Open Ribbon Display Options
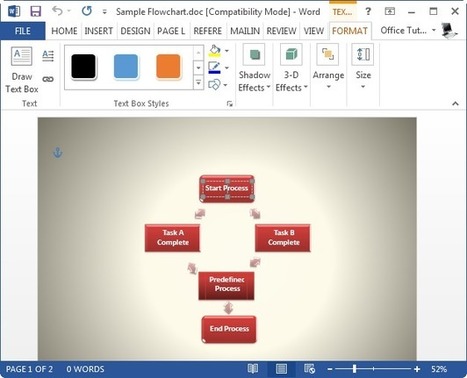The height and width of the screenshot is (378, 467). click(x=389, y=12)
